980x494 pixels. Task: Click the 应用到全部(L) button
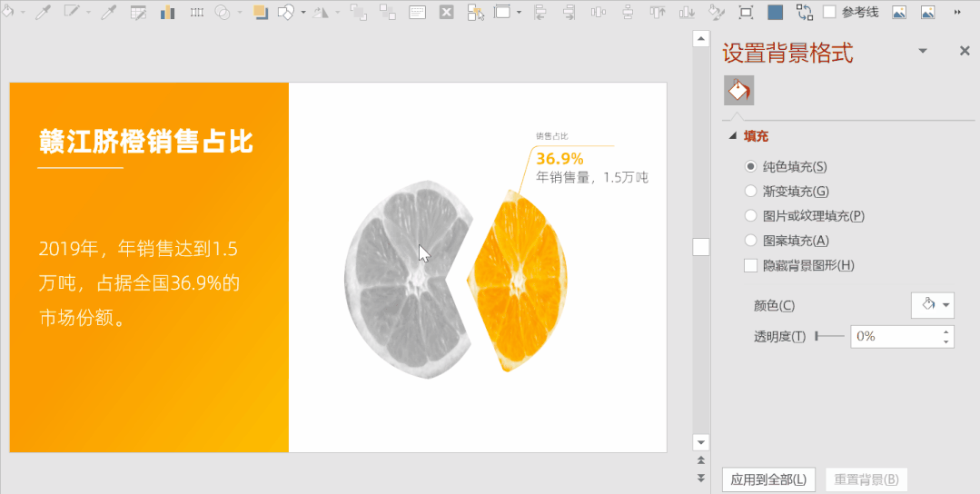point(768,479)
